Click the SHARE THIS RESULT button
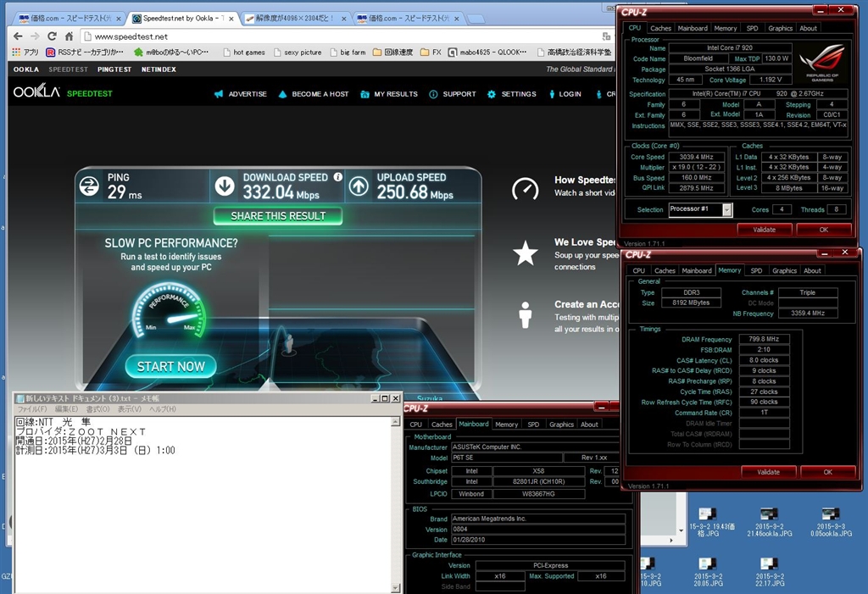868x594 pixels. pos(278,216)
